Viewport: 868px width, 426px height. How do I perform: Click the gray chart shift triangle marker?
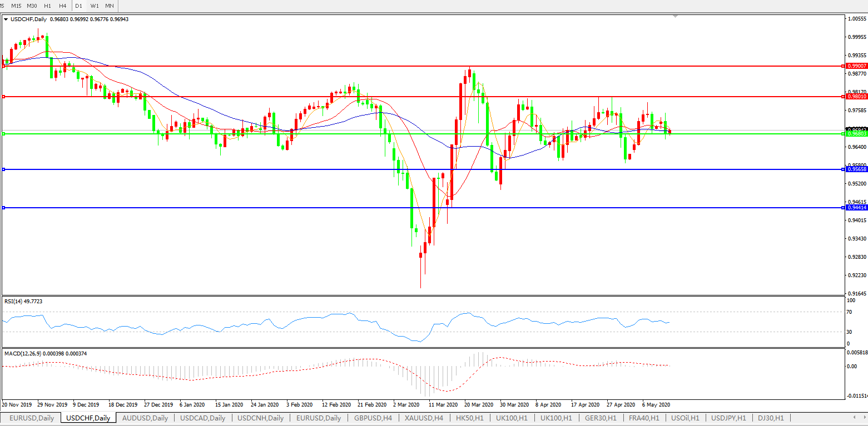click(676, 17)
